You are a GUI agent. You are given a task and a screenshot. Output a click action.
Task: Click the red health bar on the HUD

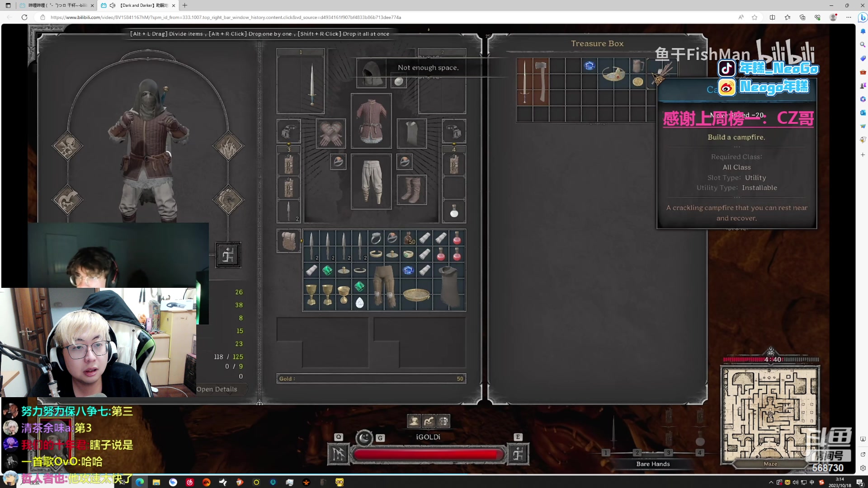pos(428,454)
